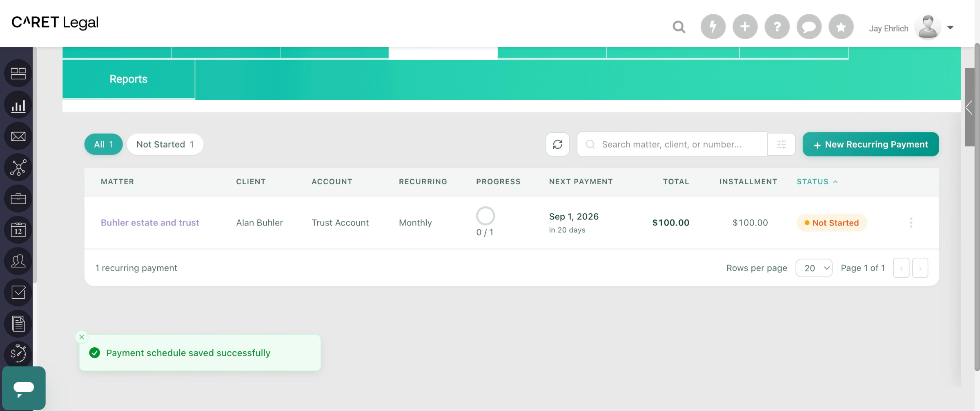Click the Progress column header
Viewport: 980px width, 411px height.
tap(498, 182)
